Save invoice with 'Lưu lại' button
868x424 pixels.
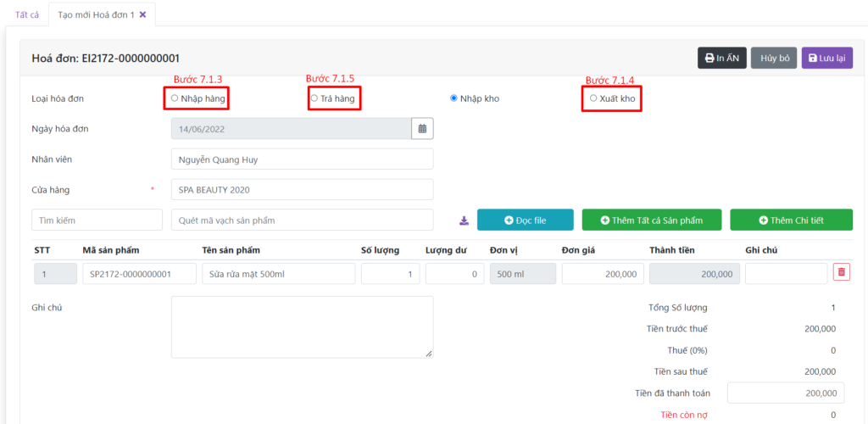pyautogui.click(x=826, y=58)
